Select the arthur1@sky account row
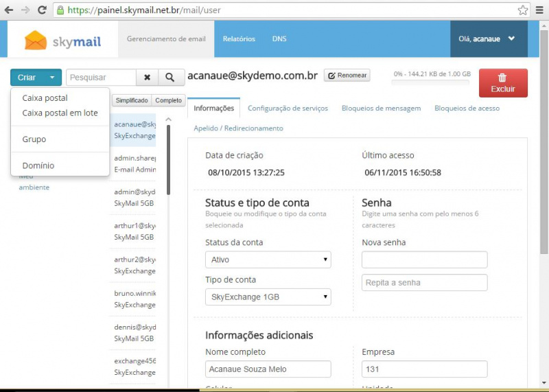Screen dimensions: 549x392 click(x=133, y=231)
